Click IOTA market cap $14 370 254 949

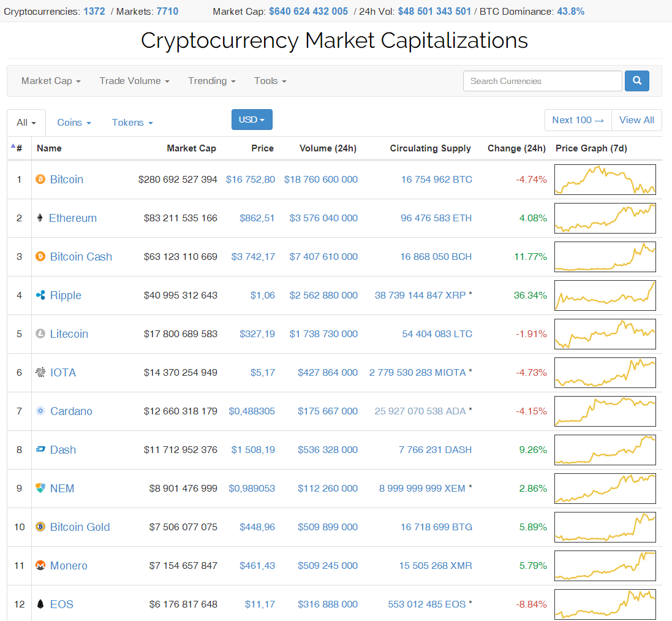tap(181, 372)
